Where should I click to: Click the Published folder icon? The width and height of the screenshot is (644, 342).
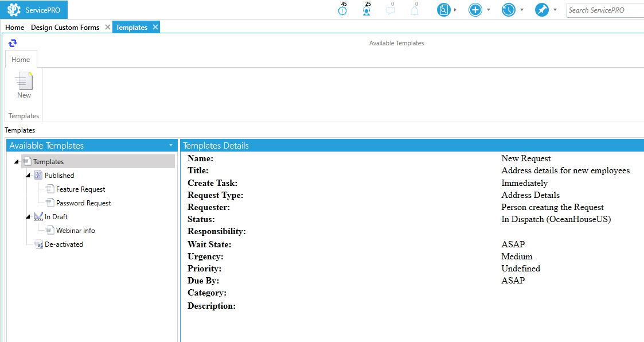pyautogui.click(x=38, y=175)
